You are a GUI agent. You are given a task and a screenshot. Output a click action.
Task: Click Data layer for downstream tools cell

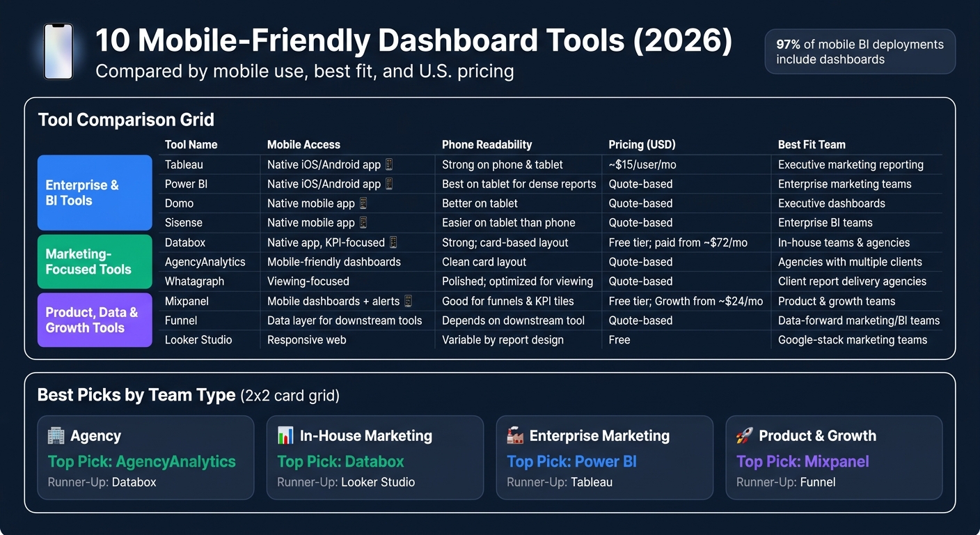(345, 321)
